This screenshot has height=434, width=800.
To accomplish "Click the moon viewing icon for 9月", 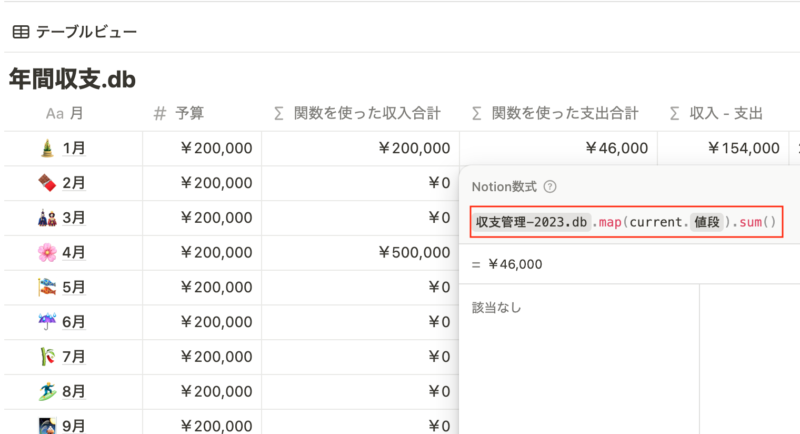I will [x=47, y=426].
